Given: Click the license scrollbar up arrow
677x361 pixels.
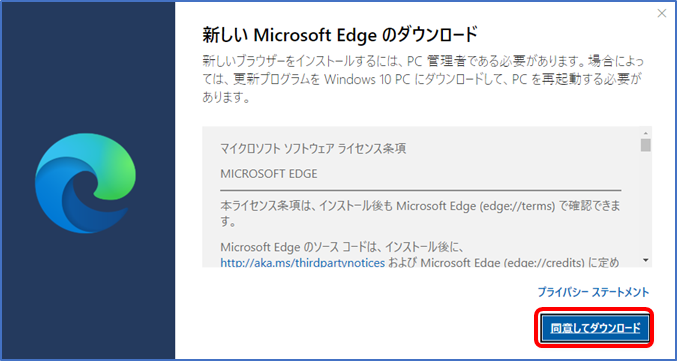Looking at the screenshot, I should click(646, 133).
